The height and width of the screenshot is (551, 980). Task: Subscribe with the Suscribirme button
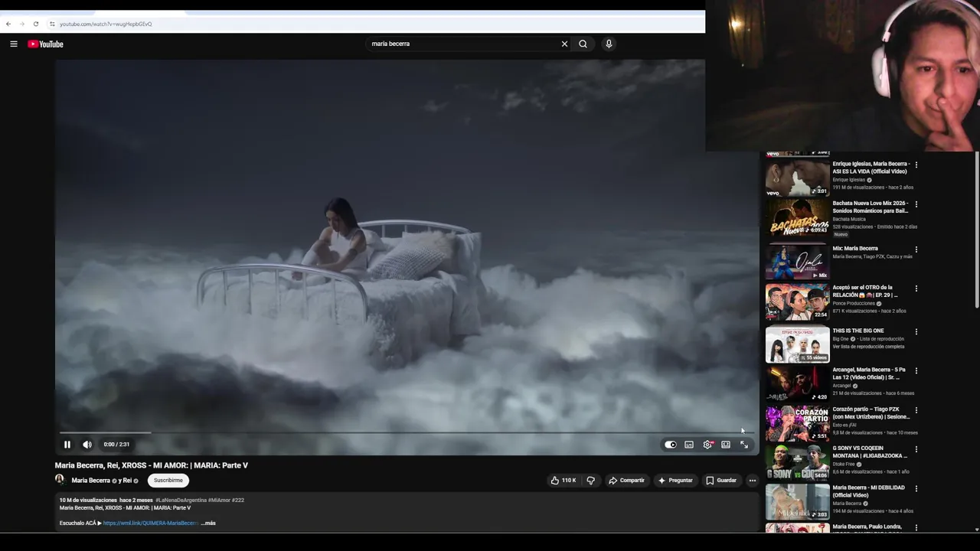pos(168,481)
